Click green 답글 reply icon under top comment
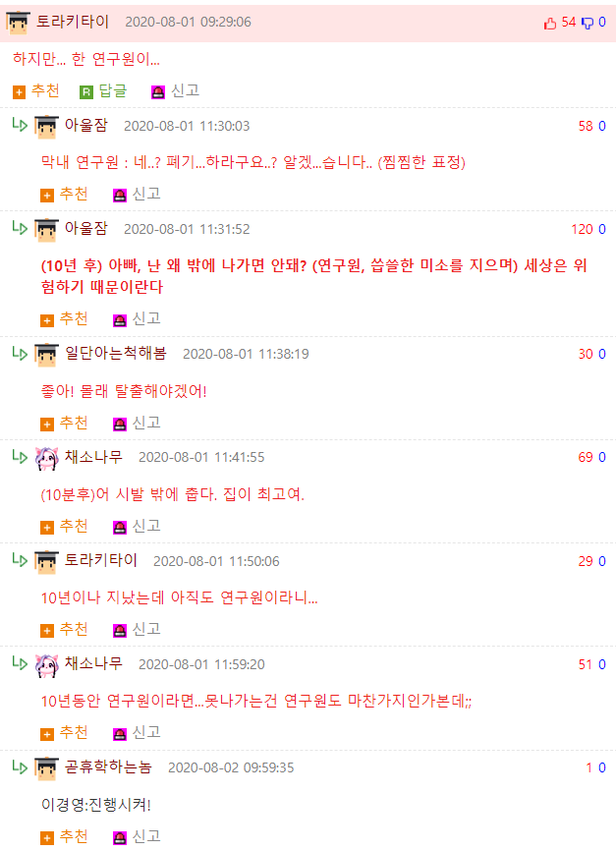 (85, 92)
